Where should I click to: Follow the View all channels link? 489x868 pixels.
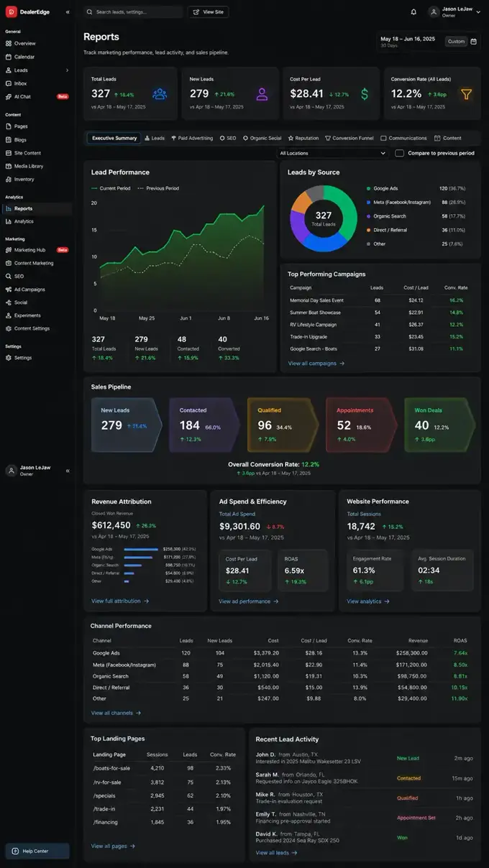click(x=116, y=713)
